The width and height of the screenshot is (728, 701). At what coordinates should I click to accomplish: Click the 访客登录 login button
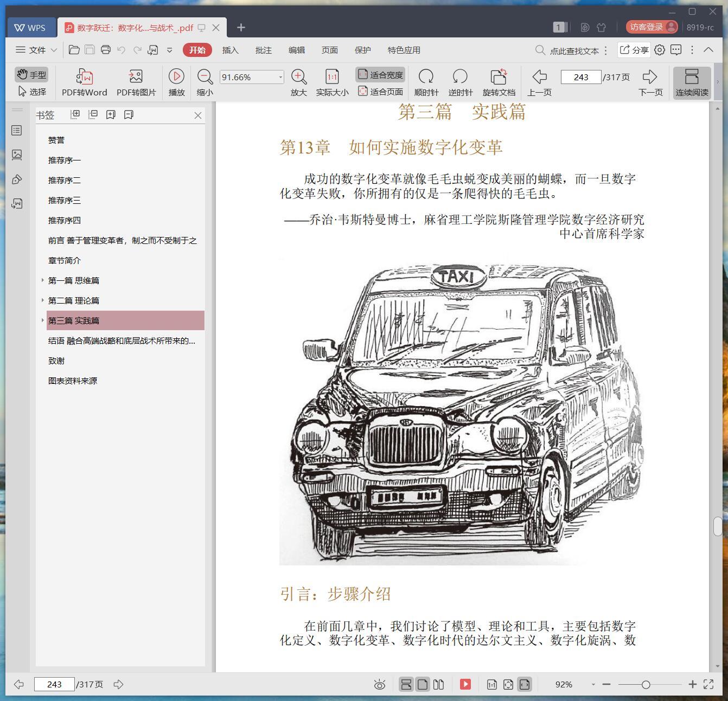(652, 27)
